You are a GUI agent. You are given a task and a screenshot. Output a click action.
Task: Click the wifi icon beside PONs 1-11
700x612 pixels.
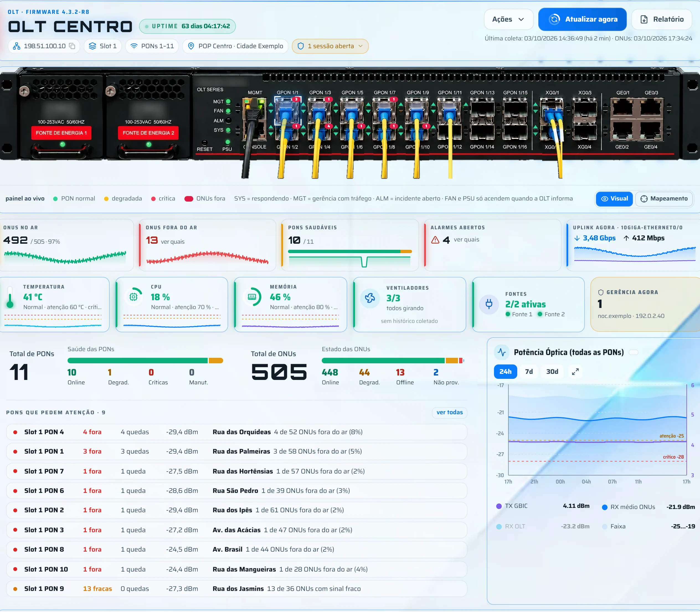pos(134,46)
